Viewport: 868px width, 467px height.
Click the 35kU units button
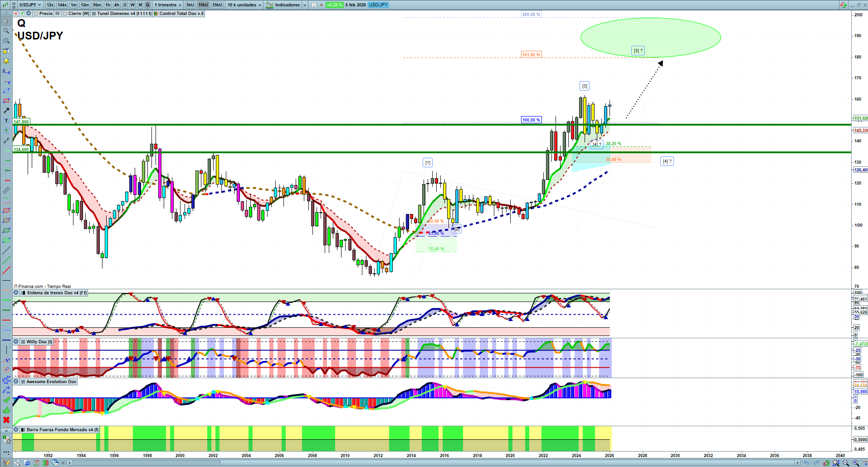coord(217,5)
